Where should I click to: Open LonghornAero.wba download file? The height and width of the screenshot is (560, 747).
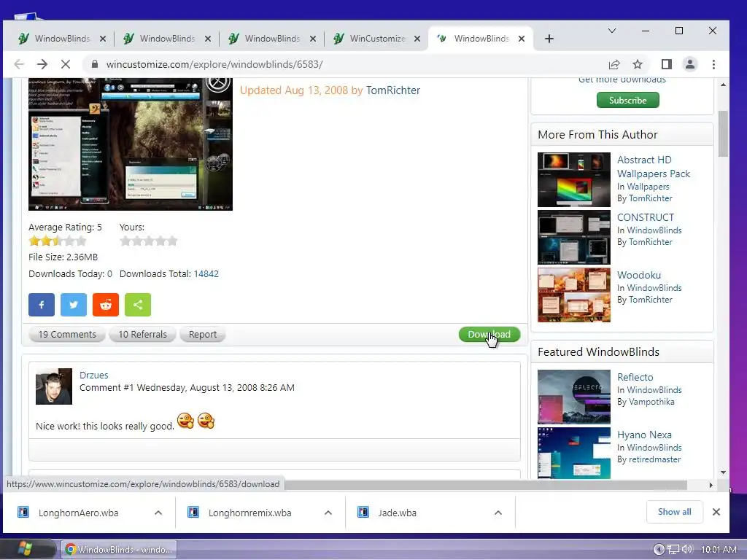[79, 513]
